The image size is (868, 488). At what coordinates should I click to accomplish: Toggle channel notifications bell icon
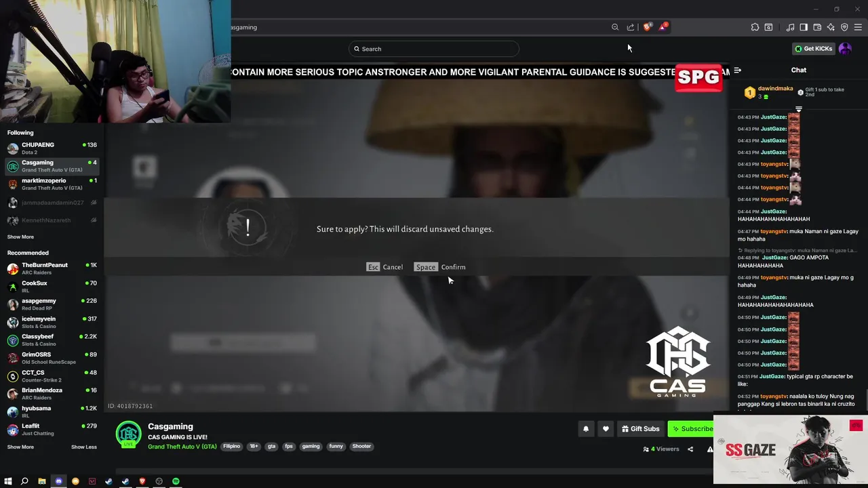coord(586,428)
